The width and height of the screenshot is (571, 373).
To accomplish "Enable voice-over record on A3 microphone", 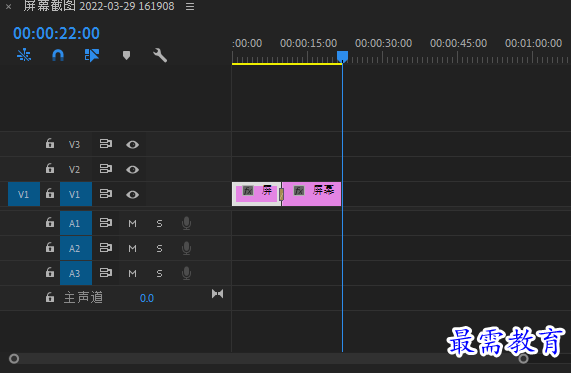I will click(x=186, y=273).
